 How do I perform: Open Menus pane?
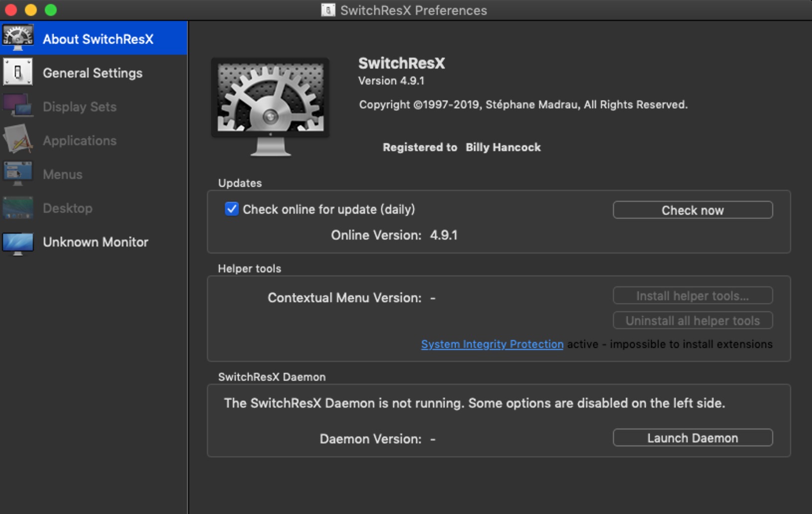(x=94, y=174)
